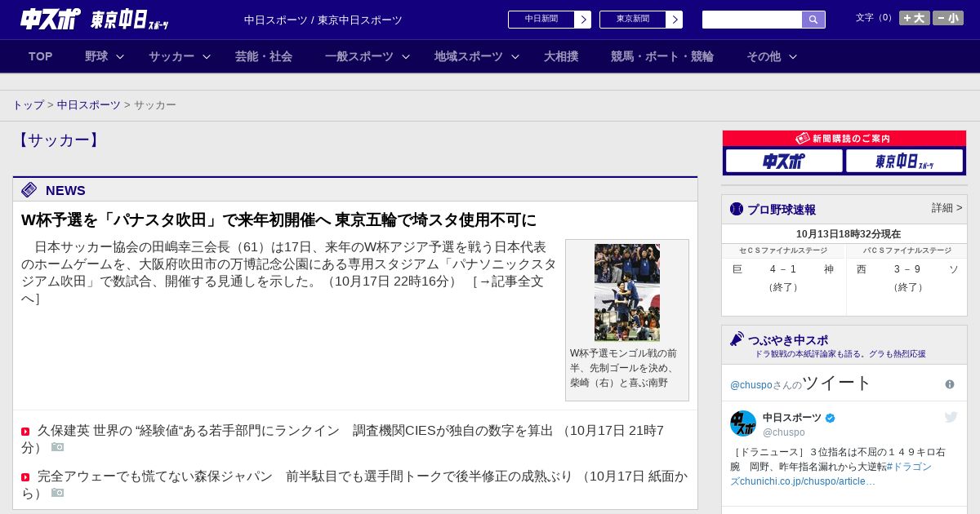Expand the サッカー dropdown chevron
Screen dimensions: 980x514
point(207,56)
